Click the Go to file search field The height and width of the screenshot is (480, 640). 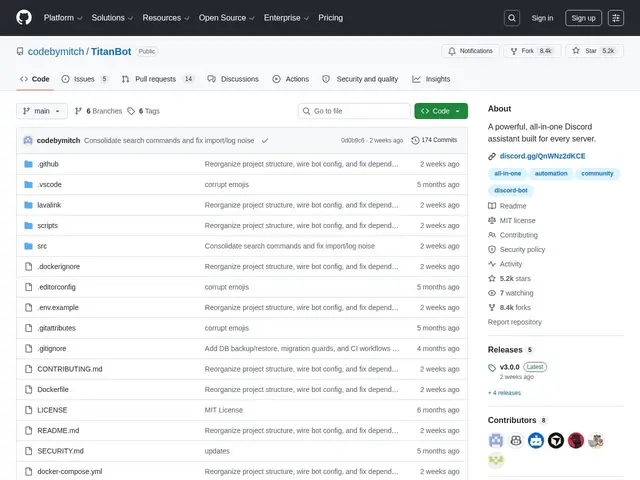[354, 111]
